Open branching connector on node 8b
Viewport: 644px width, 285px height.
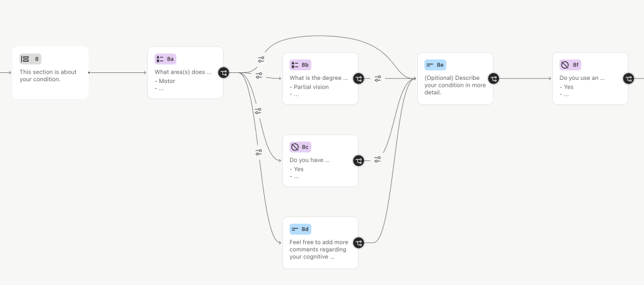pos(359,79)
